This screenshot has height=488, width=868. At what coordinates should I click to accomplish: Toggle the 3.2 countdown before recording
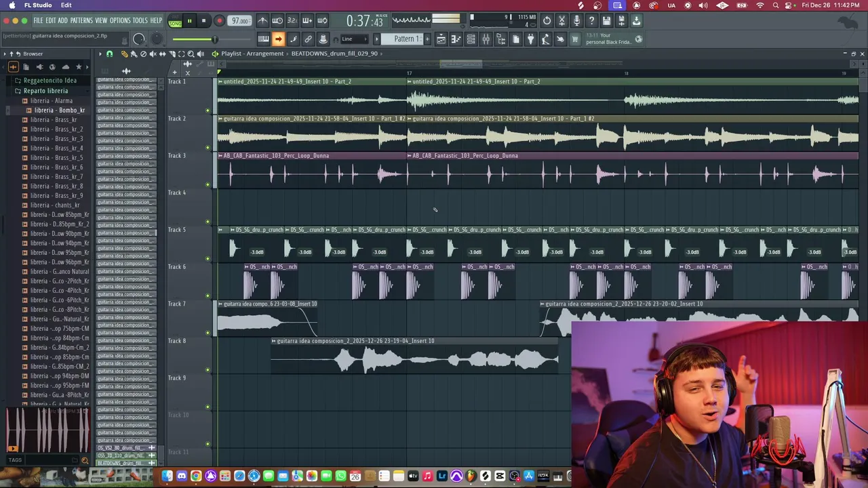pyautogui.click(x=292, y=20)
